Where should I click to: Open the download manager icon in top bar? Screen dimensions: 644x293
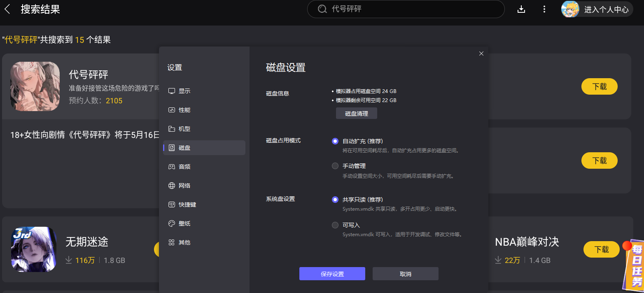(x=521, y=9)
